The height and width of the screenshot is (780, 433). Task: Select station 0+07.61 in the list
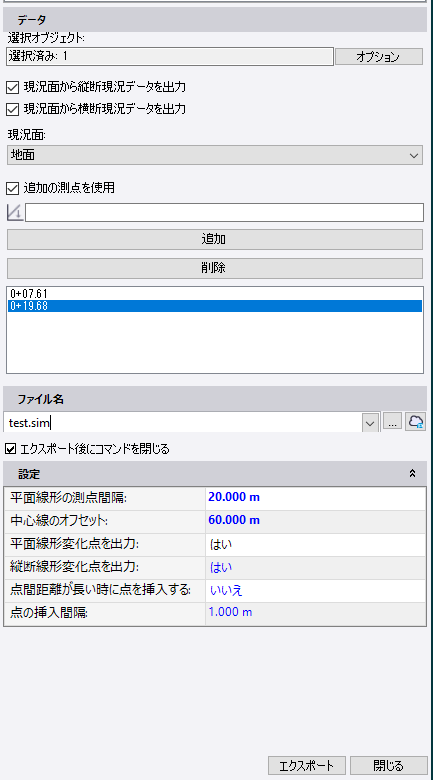click(215, 294)
